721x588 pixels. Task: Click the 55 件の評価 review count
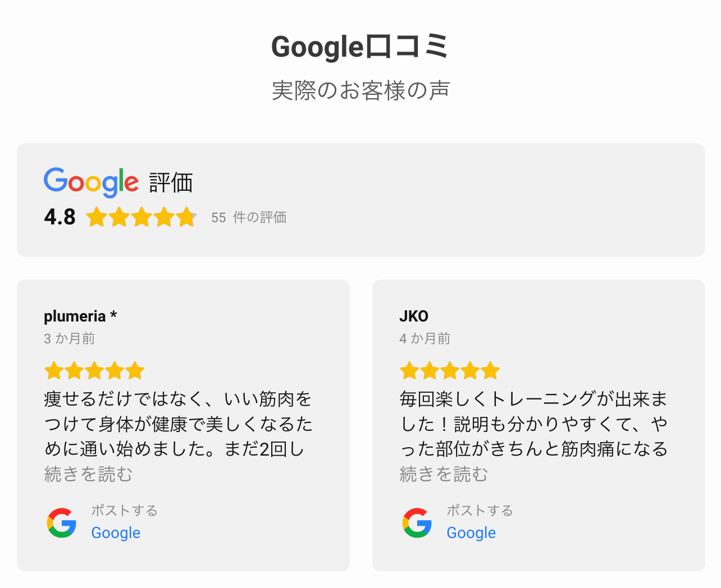pyautogui.click(x=249, y=217)
